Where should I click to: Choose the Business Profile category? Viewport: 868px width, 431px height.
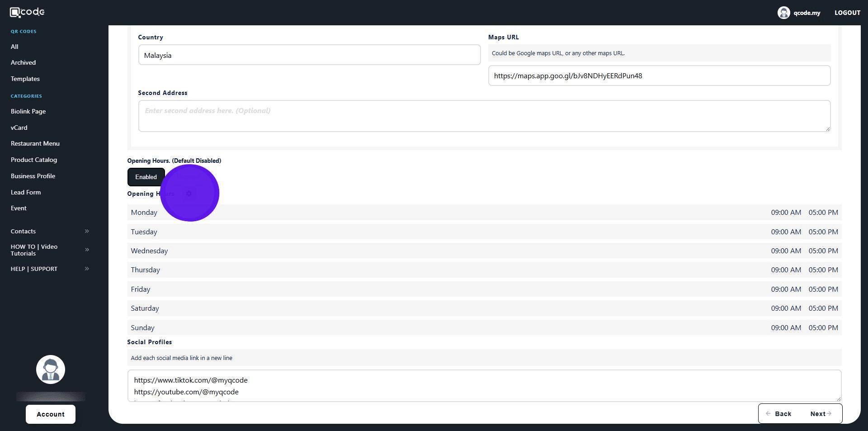[33, 176]
